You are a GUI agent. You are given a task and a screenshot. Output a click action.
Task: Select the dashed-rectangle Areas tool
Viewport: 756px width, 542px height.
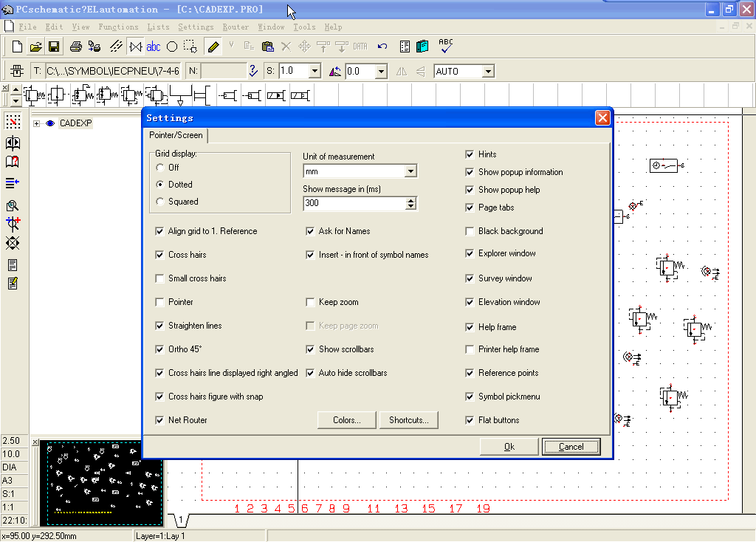click(190, 47)
